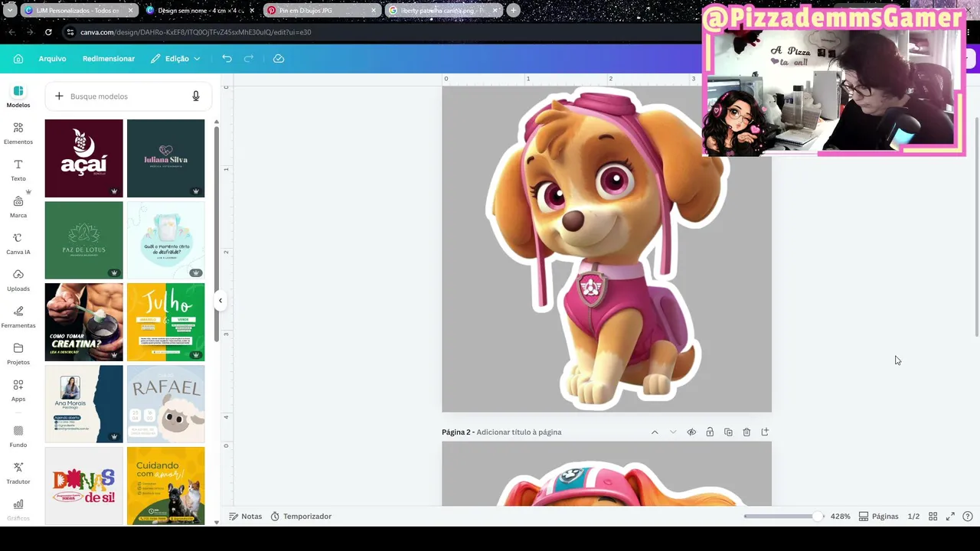Select the Skye puppy image on page 1

605,249
